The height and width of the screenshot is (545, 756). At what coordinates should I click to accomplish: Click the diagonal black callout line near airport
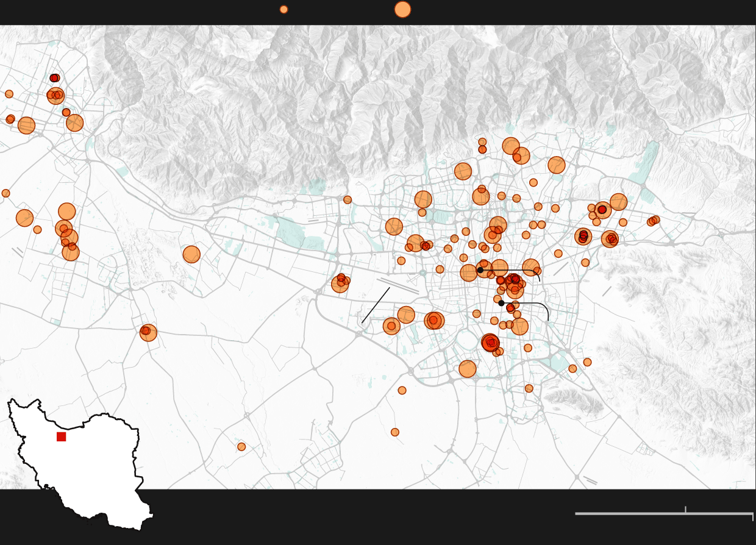(376, 305)
